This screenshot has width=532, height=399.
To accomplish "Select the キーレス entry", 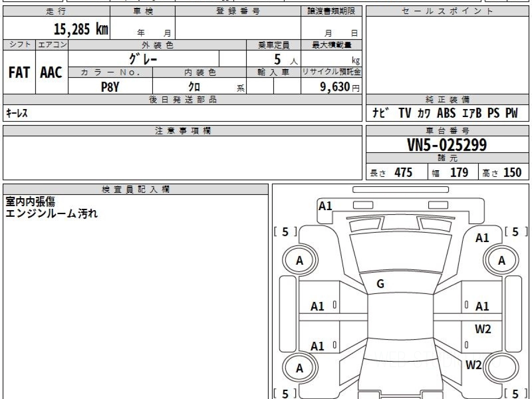I will [x=17, y=113].
